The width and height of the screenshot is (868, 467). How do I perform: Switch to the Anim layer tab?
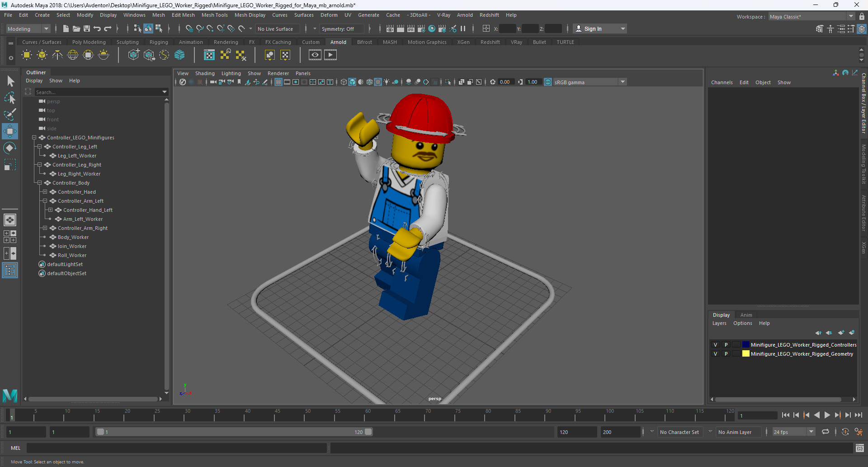click(x=746, y=315)
